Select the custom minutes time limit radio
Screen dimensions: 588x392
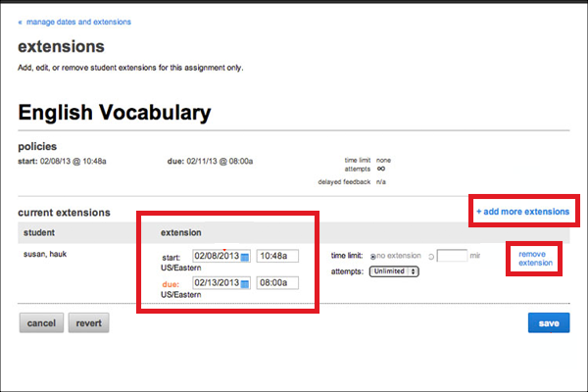pos(429,256)
